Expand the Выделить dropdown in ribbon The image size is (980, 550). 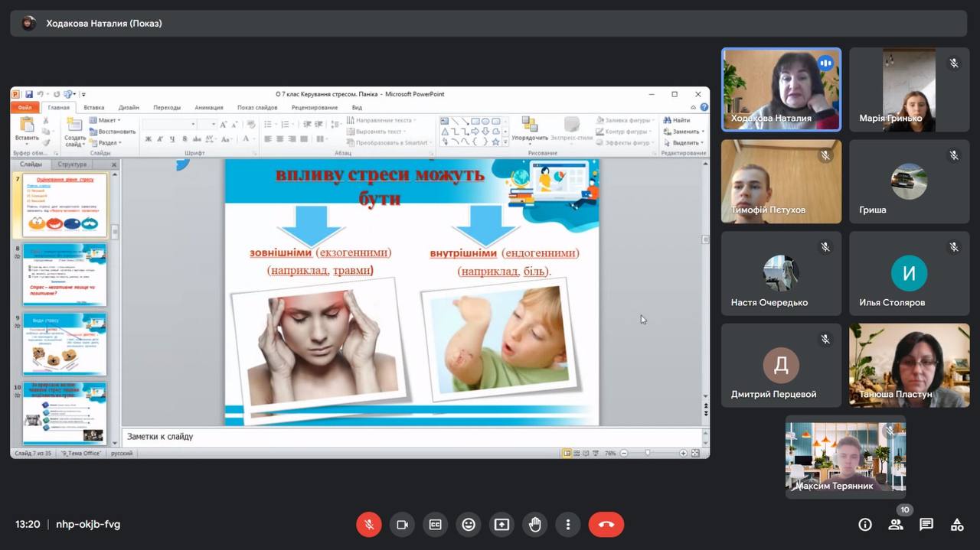[685, 142]
